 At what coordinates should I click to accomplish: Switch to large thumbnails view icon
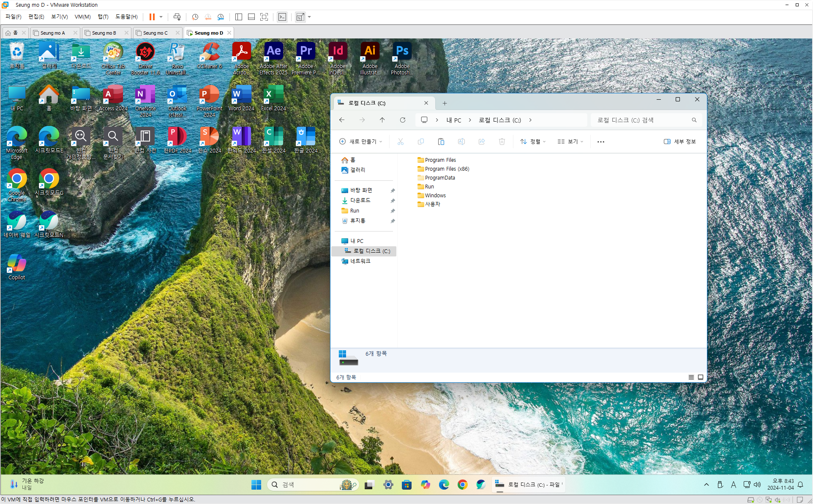click(701, 377)
